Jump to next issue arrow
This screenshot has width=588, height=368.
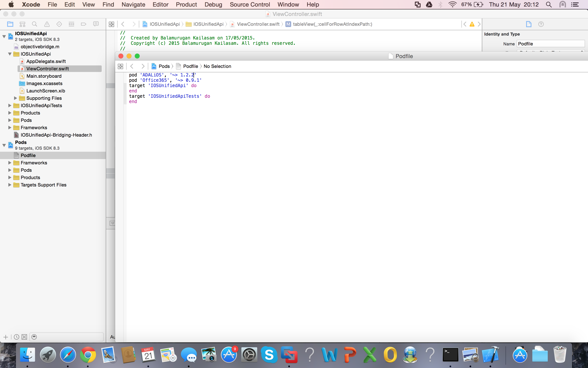[x=479, y=24]
